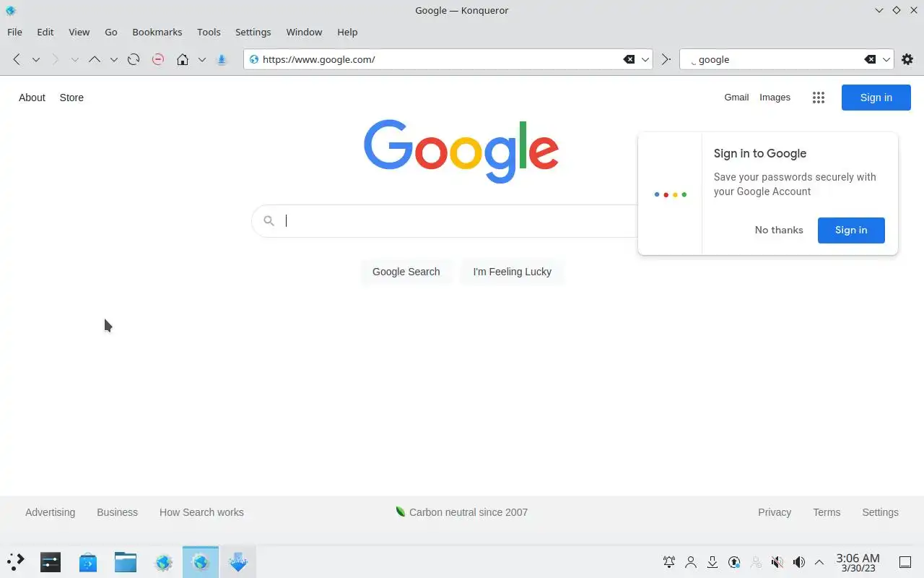Open the How Search works link

[x=201, y=512]
